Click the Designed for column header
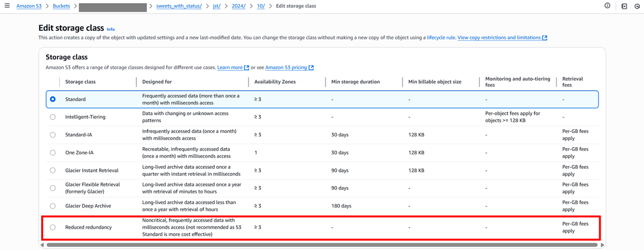This screenshot has height=250, width=644. coord(158,82)
